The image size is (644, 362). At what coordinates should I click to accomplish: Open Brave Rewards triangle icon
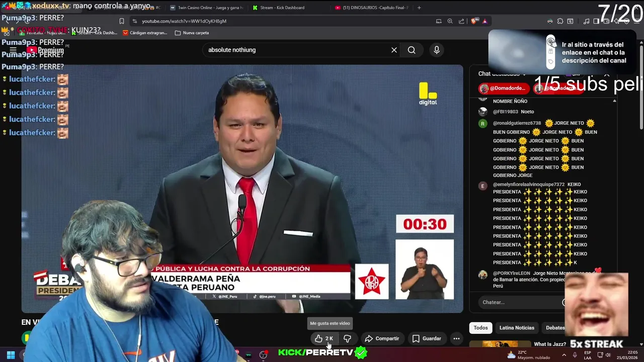[485, 21]
